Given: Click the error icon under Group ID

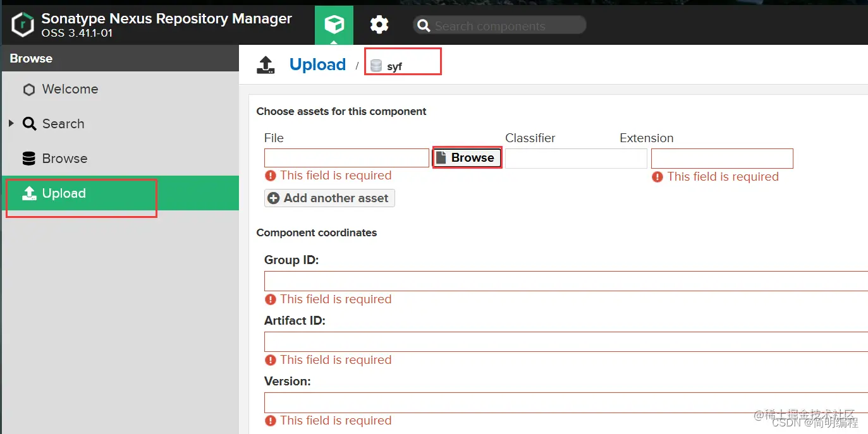Looking at the screenshot, I should pyautogui.click(x=271, y=299).
